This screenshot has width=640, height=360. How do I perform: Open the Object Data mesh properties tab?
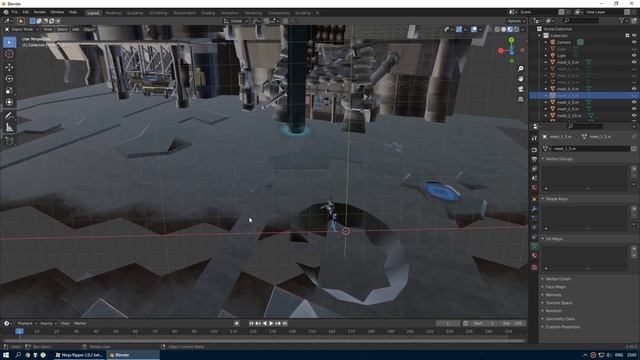click(x=534, y=246)
